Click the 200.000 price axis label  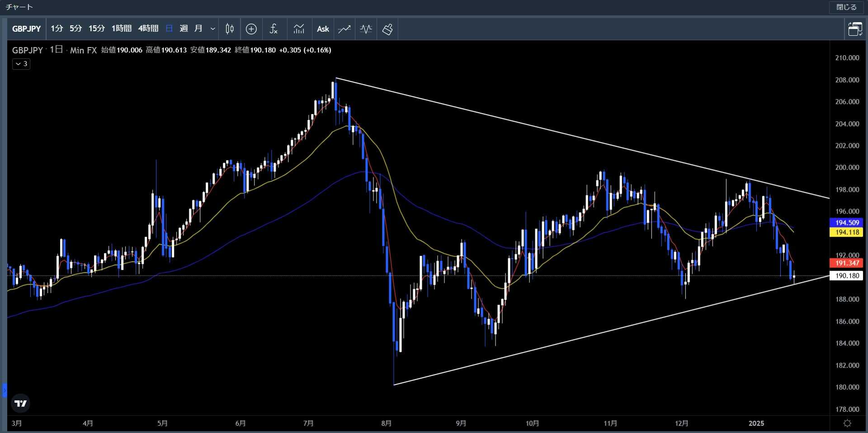847,167
